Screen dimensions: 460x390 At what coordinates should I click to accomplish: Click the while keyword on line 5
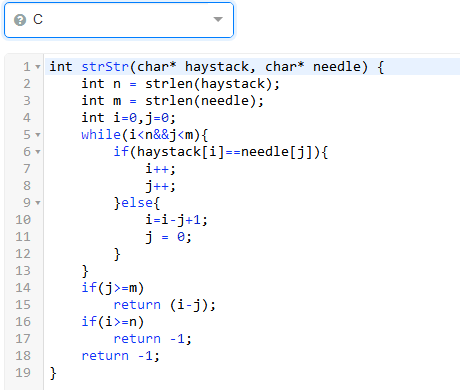(101, 135)
